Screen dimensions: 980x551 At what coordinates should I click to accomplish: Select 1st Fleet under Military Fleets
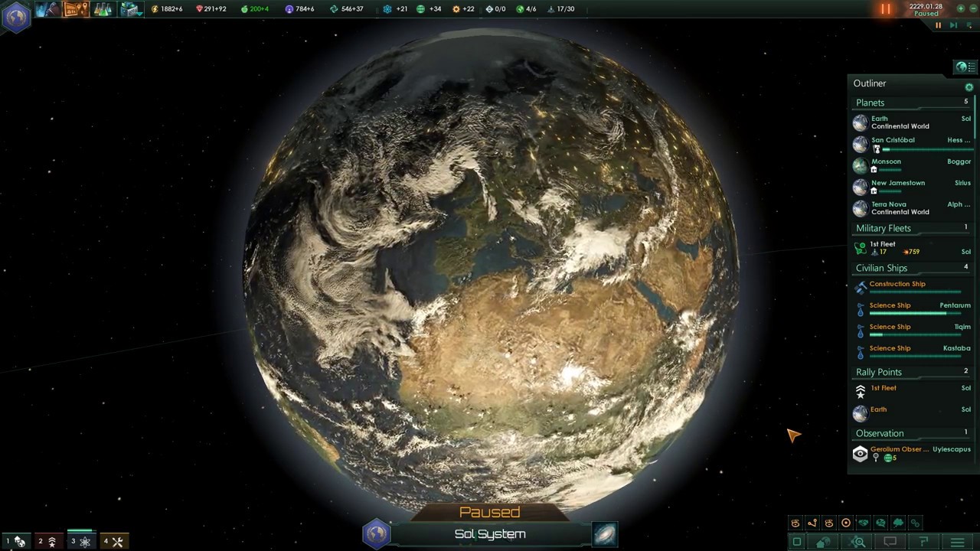pos(912,248)
